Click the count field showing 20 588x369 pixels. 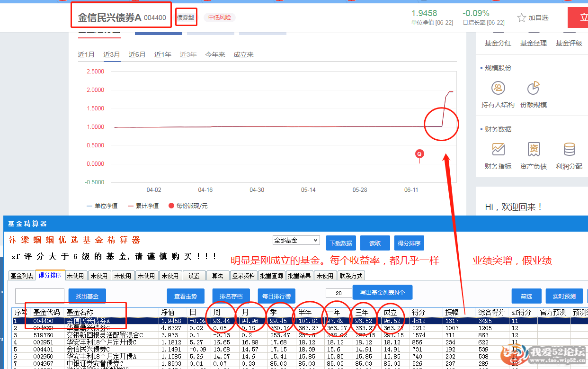click(338, 293)
